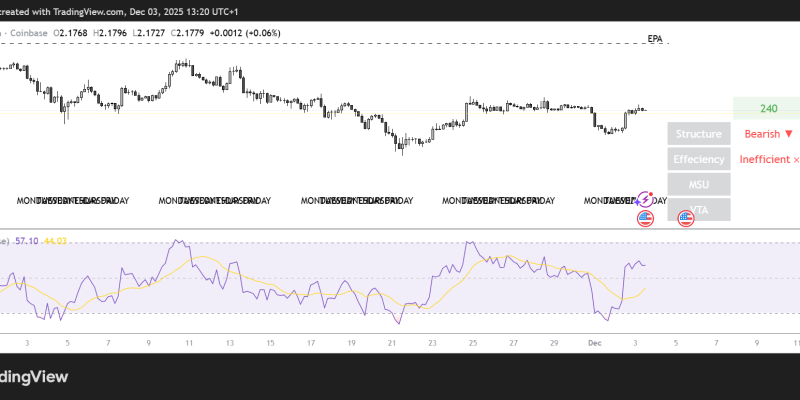The image size is (800, 400).
Task: Click the green 240 timeframe cell
Action: tap(768, 108)
